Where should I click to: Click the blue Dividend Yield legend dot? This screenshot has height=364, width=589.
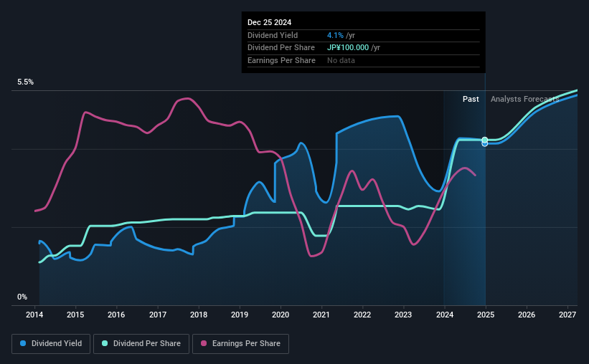23,343
